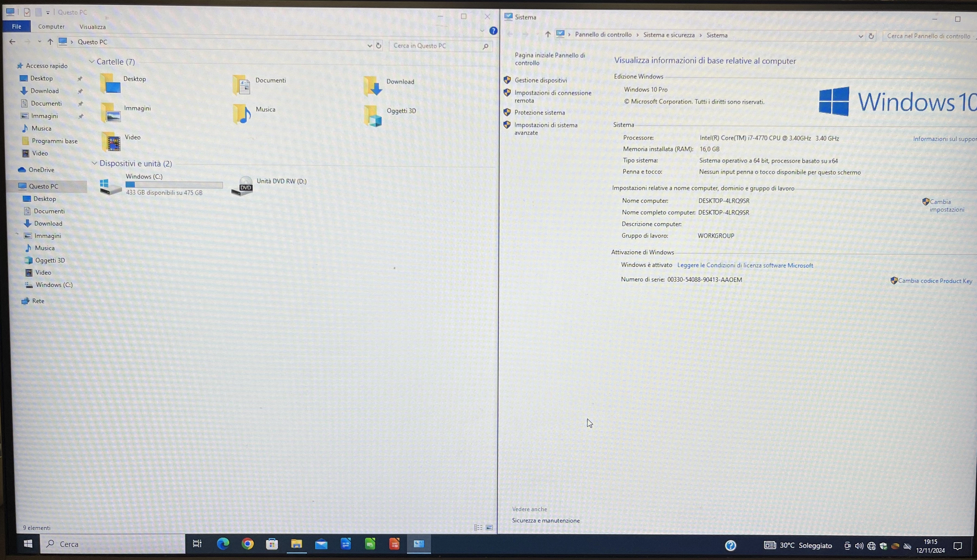Switch to the Computer ribbon tab
This screenshot has height=560, width=977.
(x=51, y=26)
